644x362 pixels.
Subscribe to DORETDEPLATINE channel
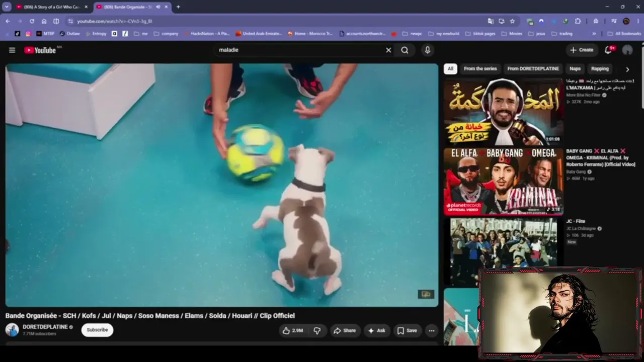coord(97,330)
